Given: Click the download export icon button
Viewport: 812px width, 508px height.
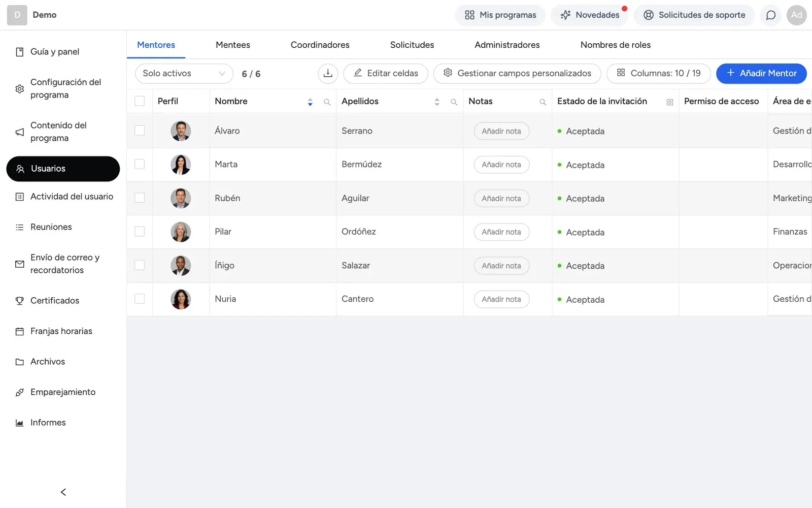Looking at the screenshot, I should [328, 73].
